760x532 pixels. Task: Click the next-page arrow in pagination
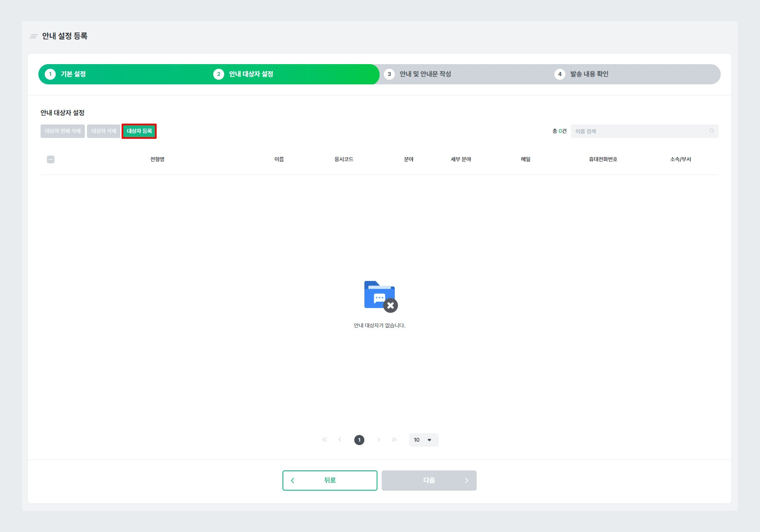coord(378,440)
